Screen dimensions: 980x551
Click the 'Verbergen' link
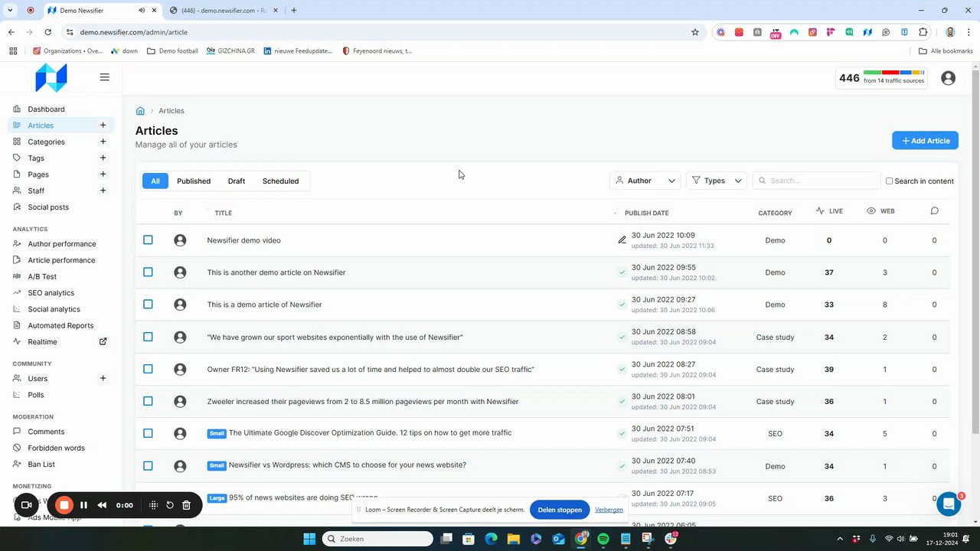(x=609, y=510)
